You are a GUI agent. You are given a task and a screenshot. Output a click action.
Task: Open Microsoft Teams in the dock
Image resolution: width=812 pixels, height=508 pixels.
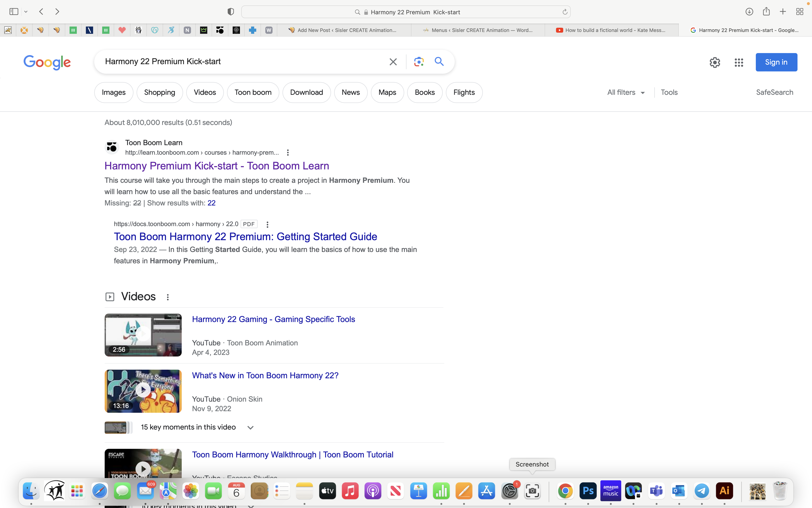[x=656, y=491]
